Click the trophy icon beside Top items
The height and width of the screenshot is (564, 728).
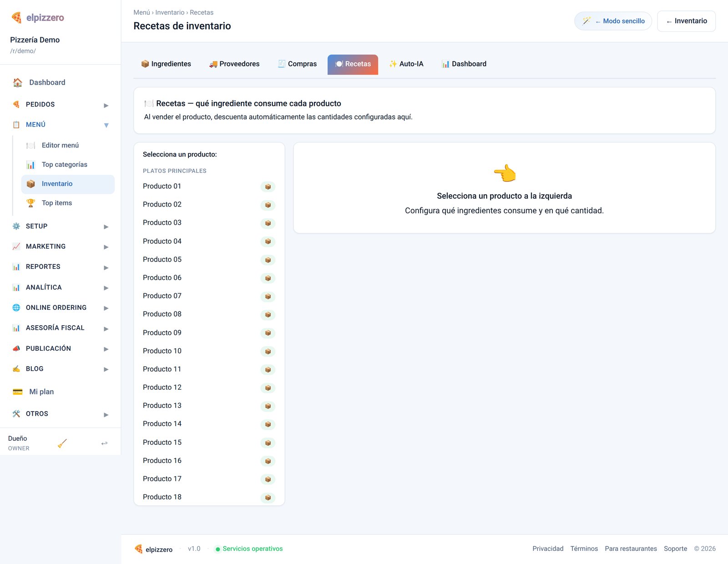[x=30, y=203]
